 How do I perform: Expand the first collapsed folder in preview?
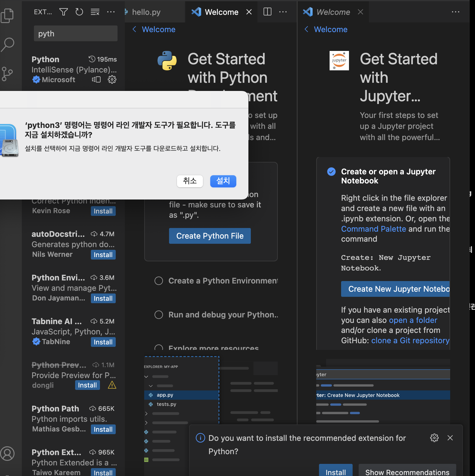(x=146, y=414)
